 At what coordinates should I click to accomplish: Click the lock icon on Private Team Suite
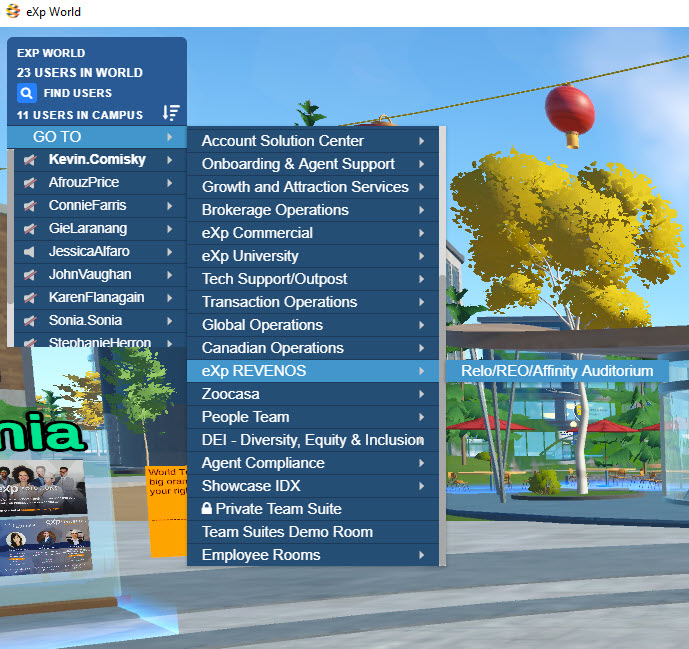click(207, 509)
